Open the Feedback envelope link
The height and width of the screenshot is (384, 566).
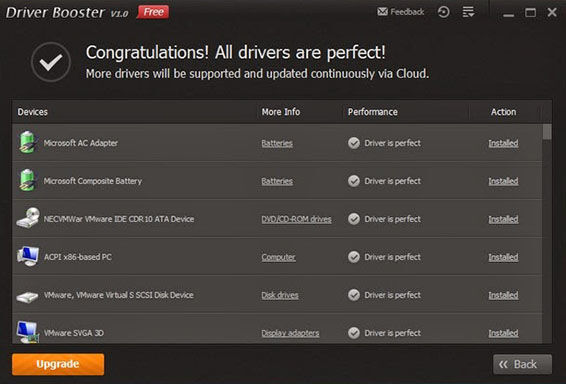401,12
